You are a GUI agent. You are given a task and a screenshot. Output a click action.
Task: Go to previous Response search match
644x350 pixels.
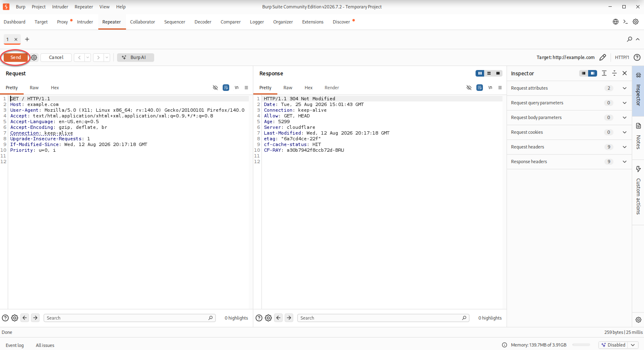pyautogui.click(x=279, y=318)
